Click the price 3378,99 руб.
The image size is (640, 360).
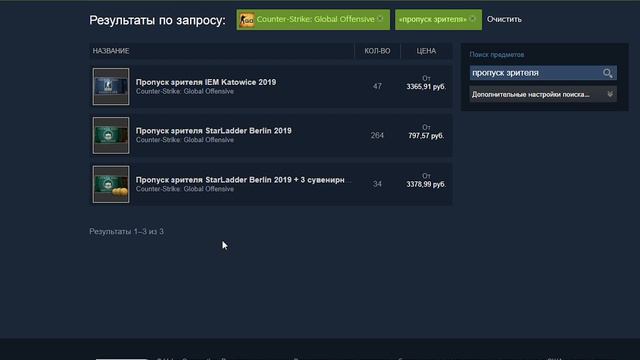[x=426, y=184]
